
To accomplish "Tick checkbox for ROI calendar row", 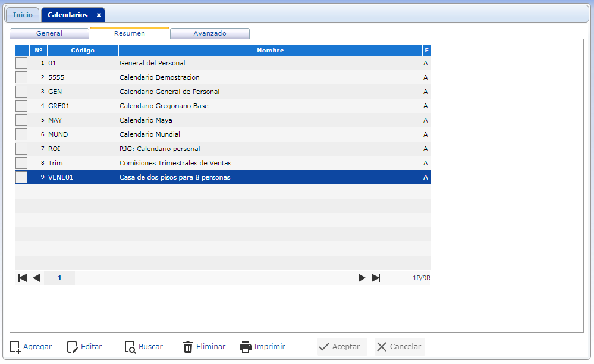I will 21,149.
